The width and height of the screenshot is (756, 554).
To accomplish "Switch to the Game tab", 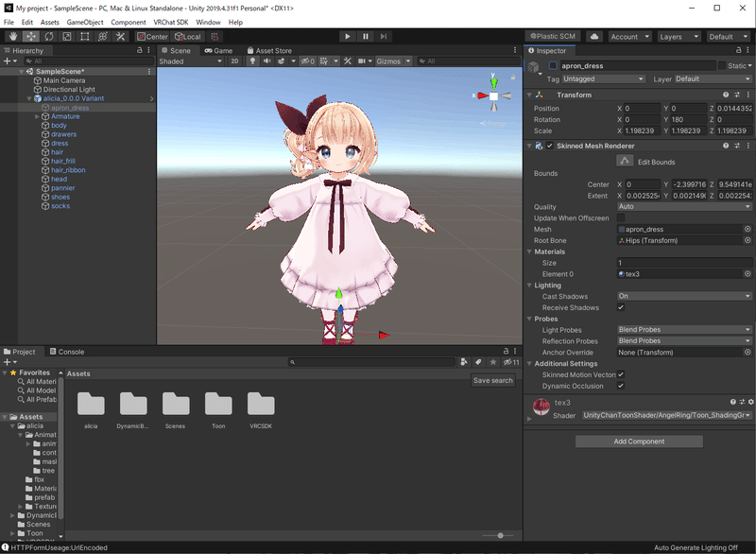I will point(218,50).
